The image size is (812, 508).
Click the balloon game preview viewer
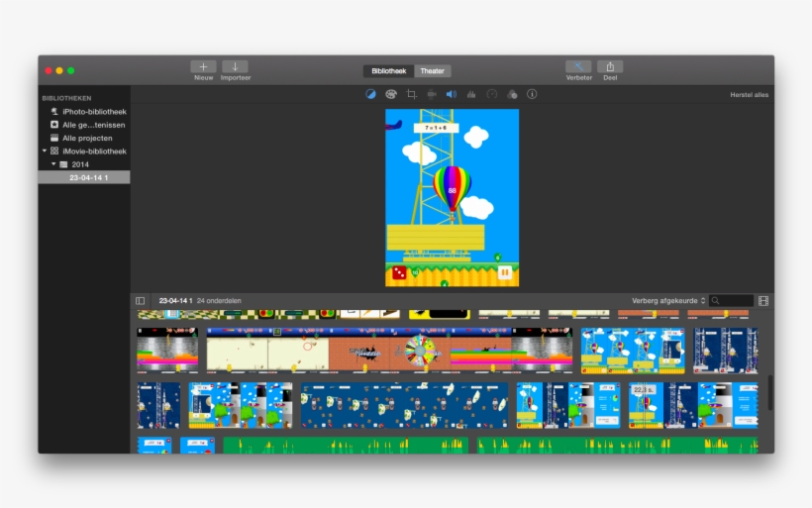[453, 198]
